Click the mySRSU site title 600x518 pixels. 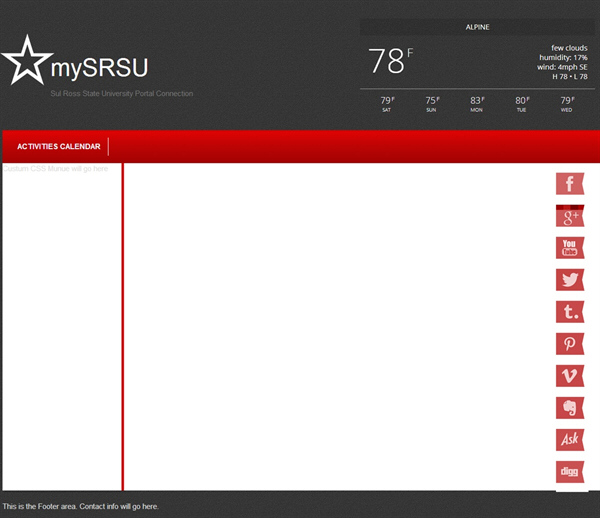point(100,68)
